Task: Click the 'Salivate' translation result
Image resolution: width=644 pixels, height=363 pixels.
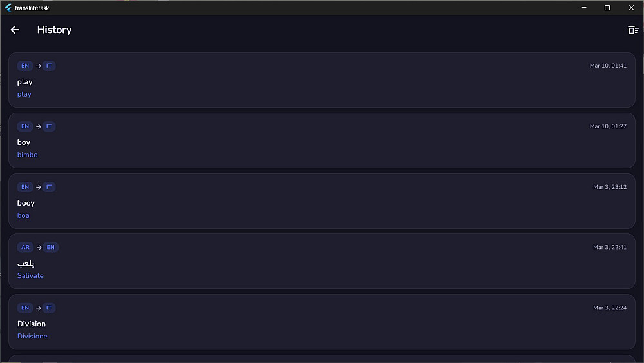Action: pyautogui.click(x=30, y=275)
